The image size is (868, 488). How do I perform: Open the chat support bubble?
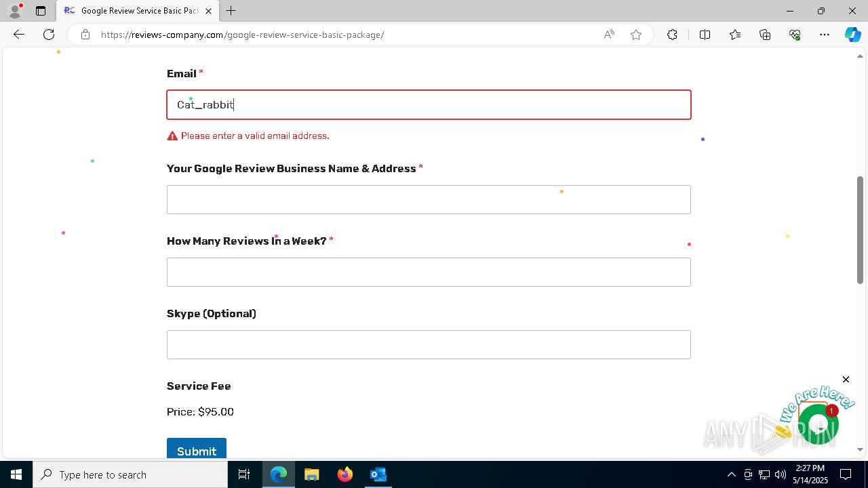click(818, 424)
